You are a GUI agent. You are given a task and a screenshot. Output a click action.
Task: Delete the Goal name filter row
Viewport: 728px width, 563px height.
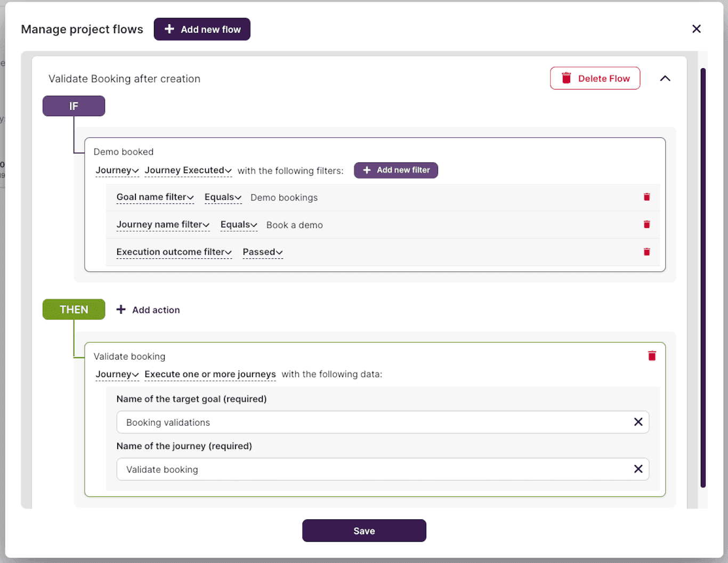(x=646, y=197)
